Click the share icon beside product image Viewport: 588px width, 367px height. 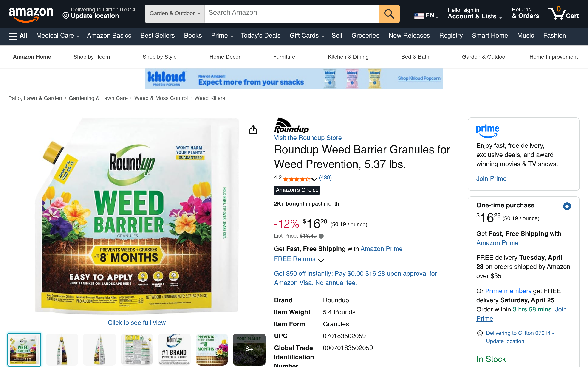[x=253, y=130]
